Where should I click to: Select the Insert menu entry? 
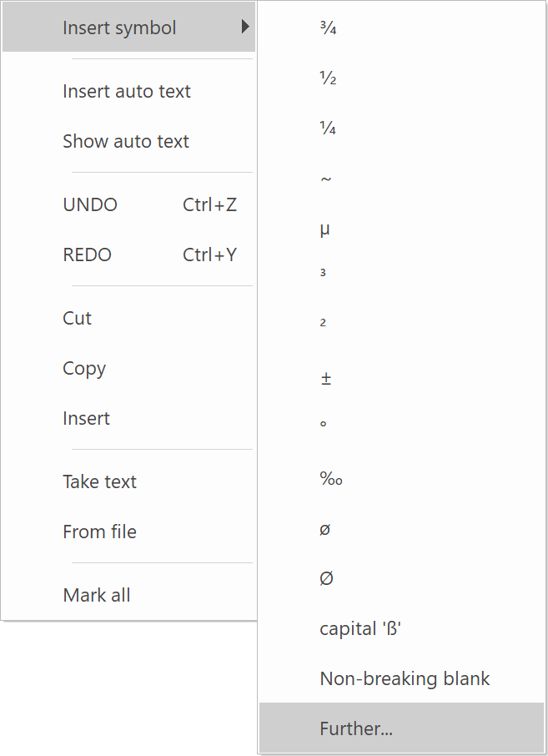coord(87,419)
